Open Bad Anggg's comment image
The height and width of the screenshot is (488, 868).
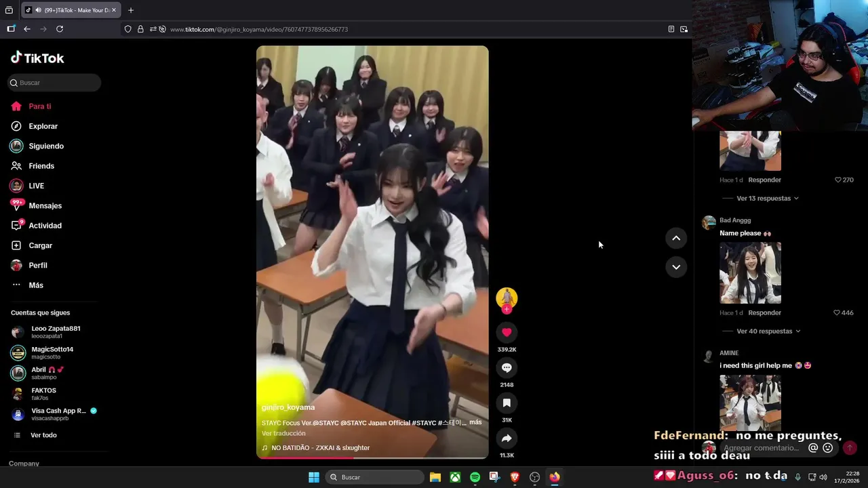tap(750, 272)
